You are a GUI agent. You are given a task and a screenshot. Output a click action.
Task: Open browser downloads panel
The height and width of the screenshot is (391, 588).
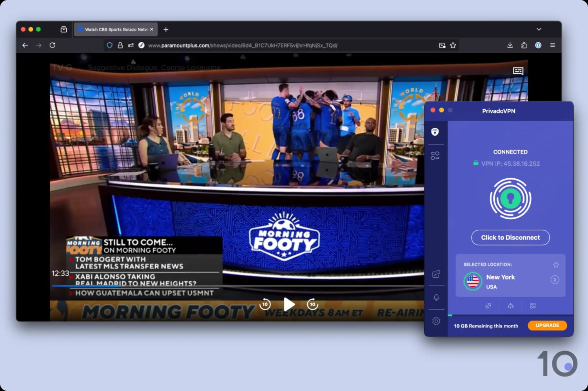pos(510,45)
